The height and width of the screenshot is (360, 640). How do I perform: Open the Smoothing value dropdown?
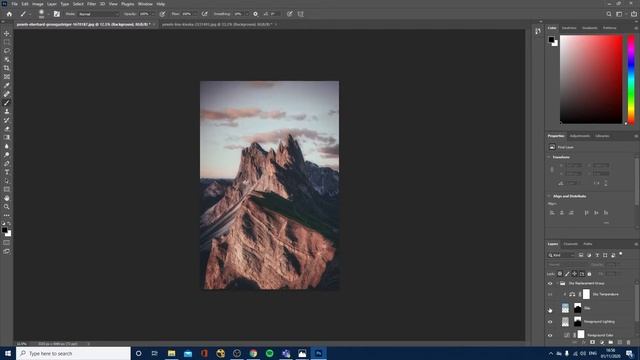(x=246, y=14)
